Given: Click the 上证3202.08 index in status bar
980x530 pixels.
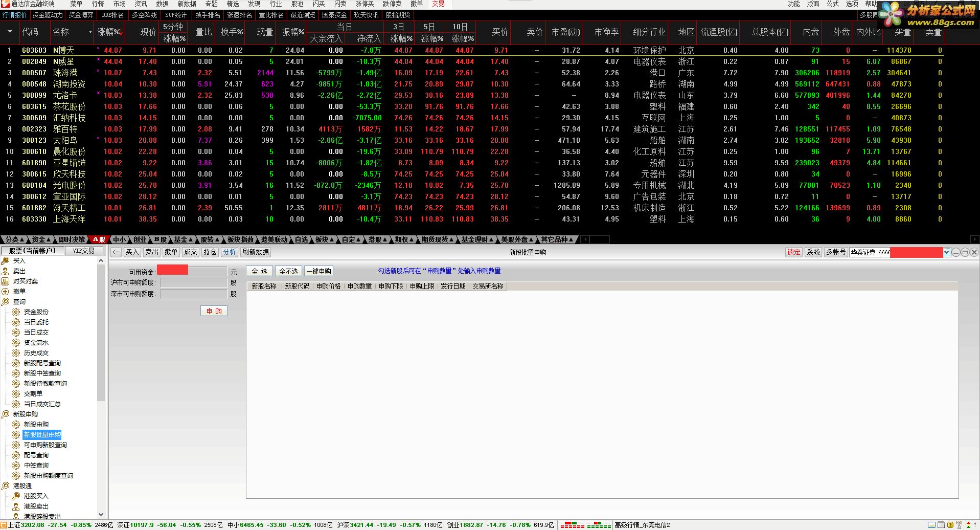Looking at the screenshot, I should click(x=26, y=525).
